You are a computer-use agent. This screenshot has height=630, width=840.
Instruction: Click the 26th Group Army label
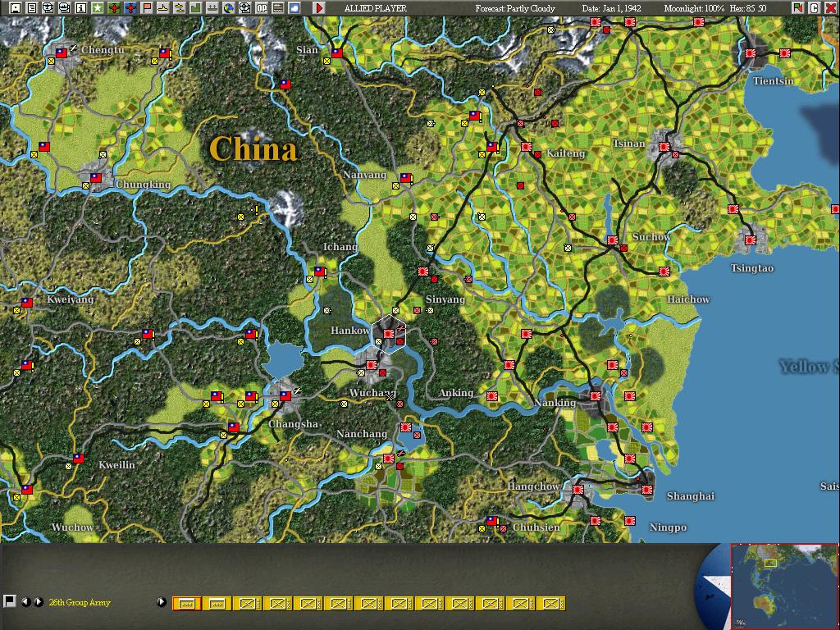point(80,602)
